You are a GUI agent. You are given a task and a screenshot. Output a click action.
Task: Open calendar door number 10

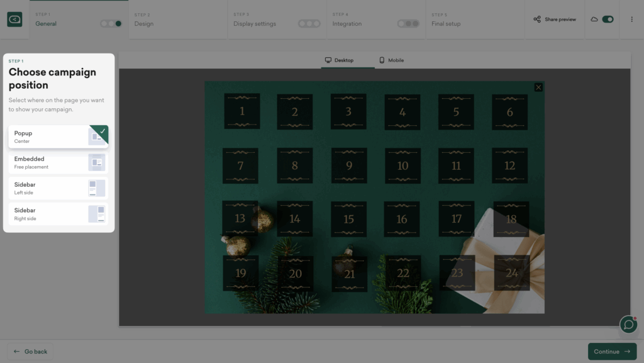402,165
